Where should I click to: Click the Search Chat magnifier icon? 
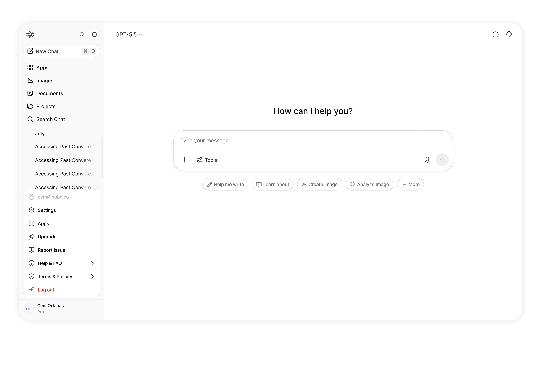(30, 119)
